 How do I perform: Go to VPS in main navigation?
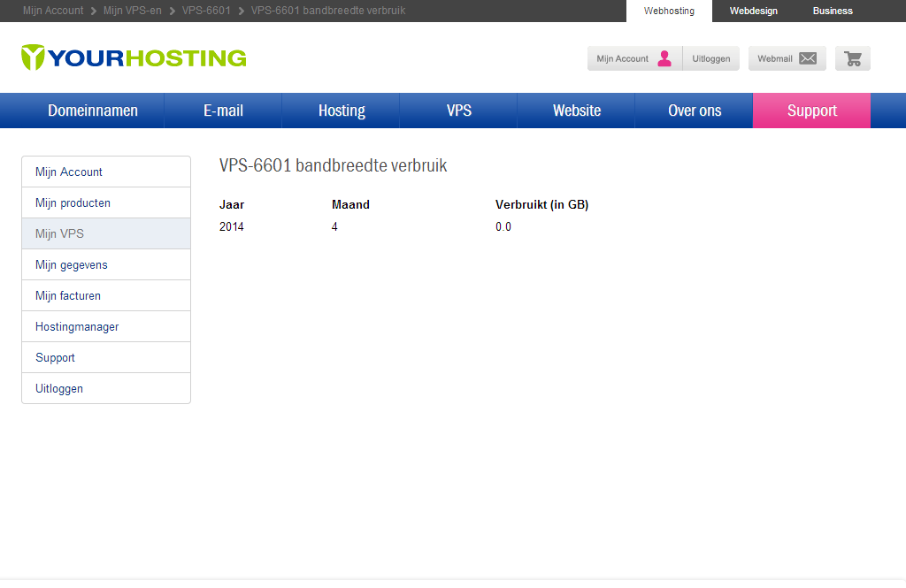(458, 111)
